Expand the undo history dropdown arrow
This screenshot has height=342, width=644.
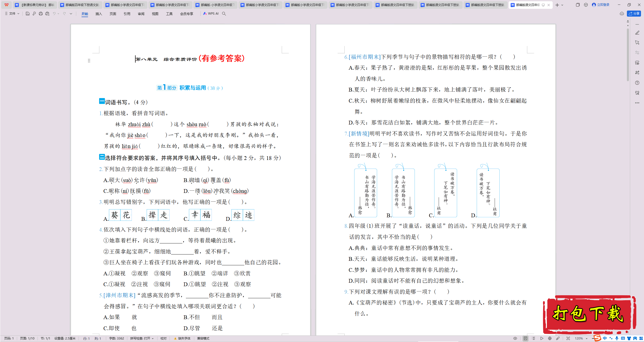click(x=58, y=14)
